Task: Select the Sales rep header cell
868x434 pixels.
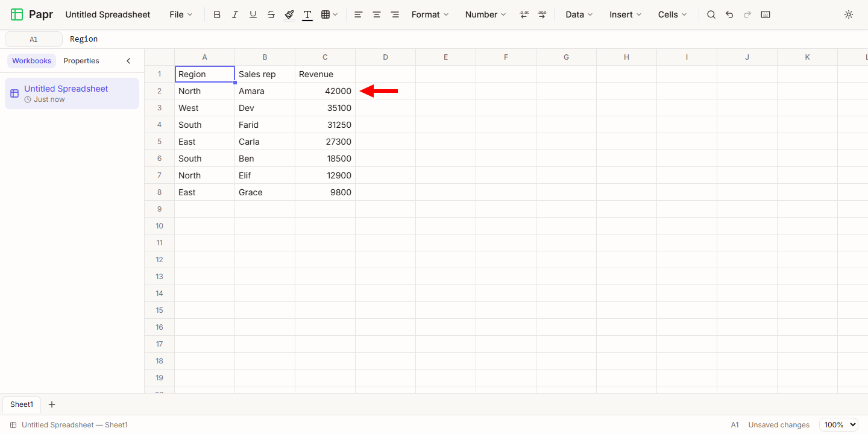Action: pyautogui.click(x=265, y=74)
